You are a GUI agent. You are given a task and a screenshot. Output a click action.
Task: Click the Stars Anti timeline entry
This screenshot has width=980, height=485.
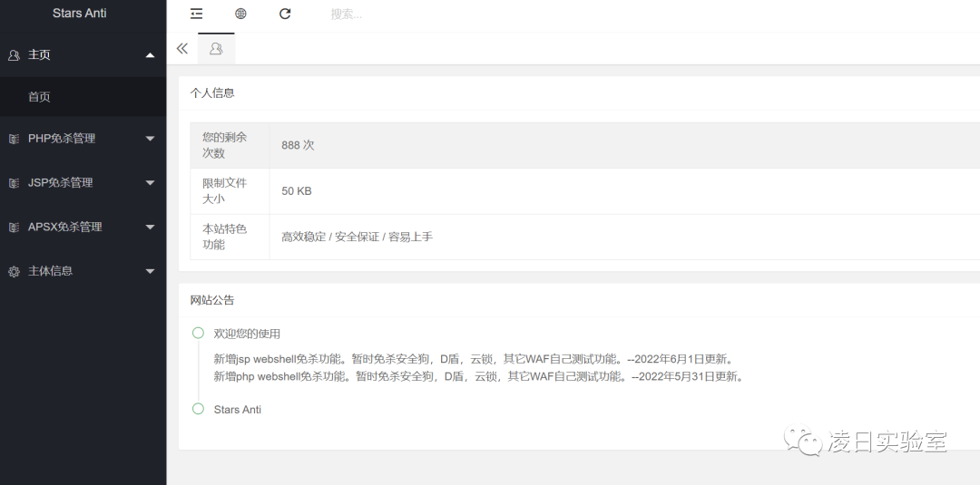click(238, 410)
